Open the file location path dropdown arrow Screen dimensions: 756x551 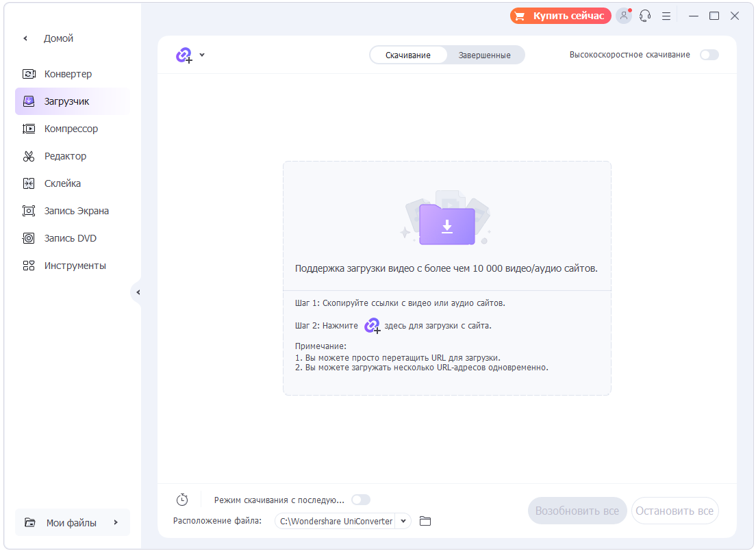(403, 521)
